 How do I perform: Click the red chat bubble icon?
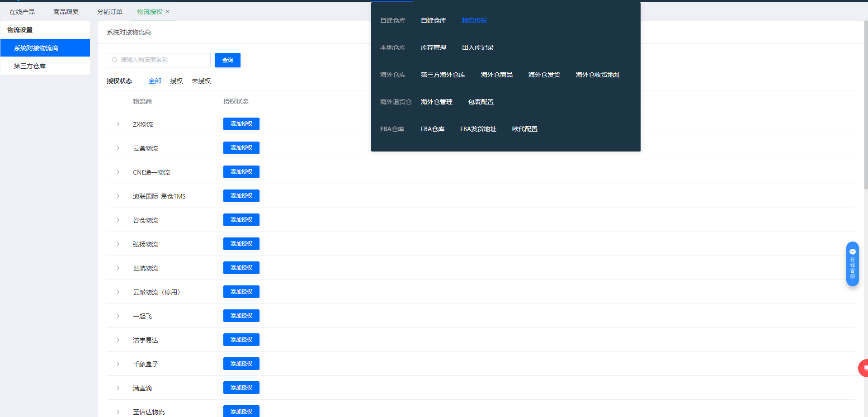click(863, 368)
